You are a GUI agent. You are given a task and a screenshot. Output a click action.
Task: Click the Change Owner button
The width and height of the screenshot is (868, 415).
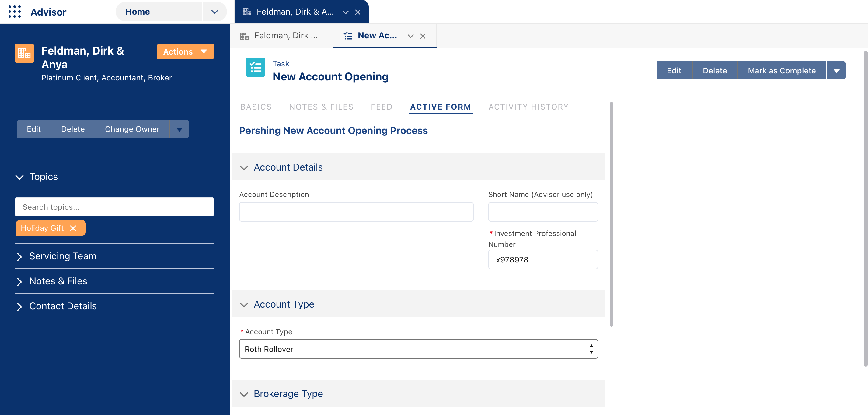click(x=132, y=129)
